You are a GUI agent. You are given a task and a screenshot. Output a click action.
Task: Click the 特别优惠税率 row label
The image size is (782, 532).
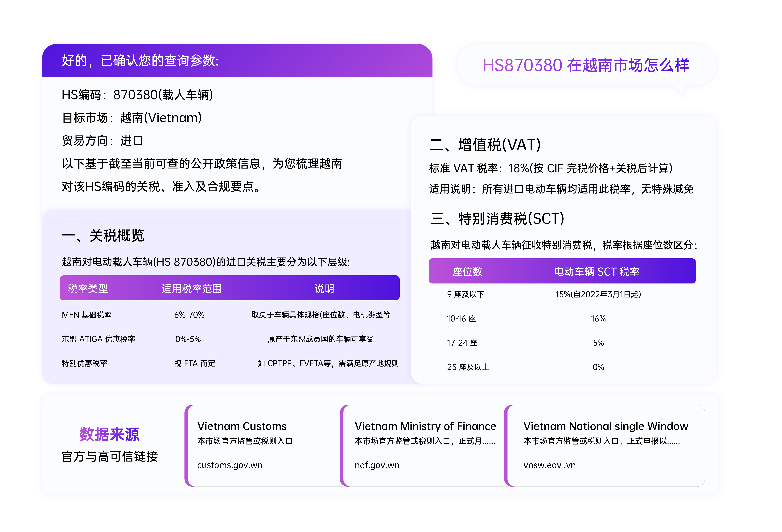[x=84, y=363]
